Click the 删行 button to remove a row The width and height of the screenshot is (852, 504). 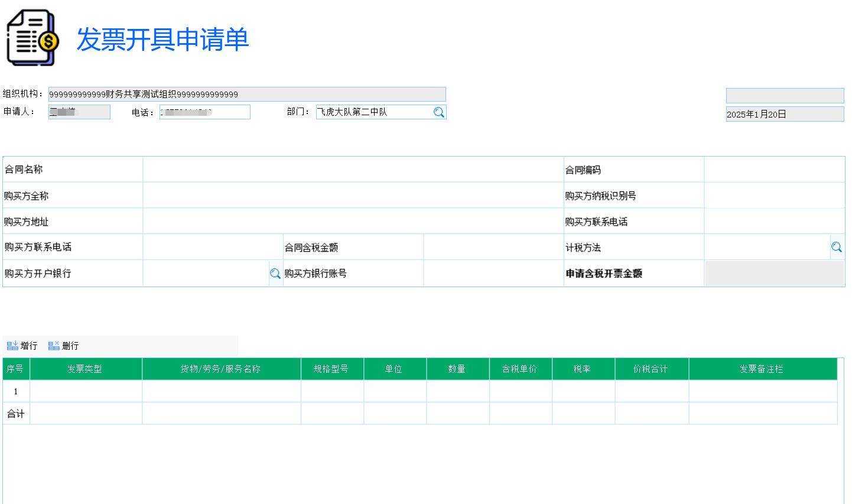click(63, 345)
